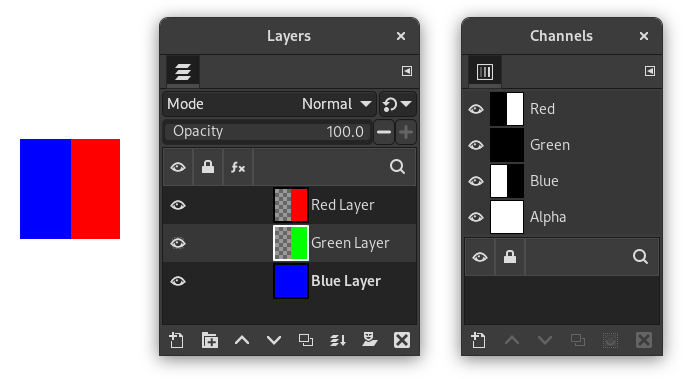Replace selection with channel icon
This screenshot has height=379, width=683.
pyautogui.click(x=610, y=340)
